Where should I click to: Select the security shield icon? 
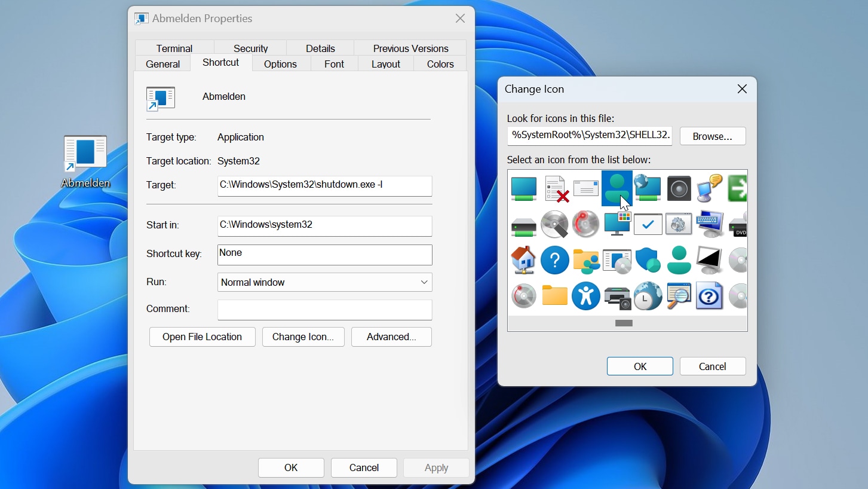pos(648,260)
